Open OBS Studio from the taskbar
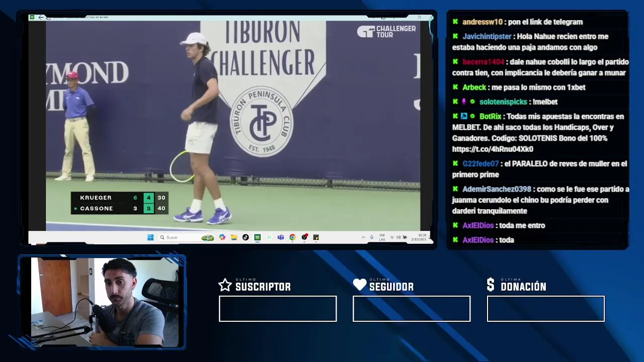 point(304,237)
